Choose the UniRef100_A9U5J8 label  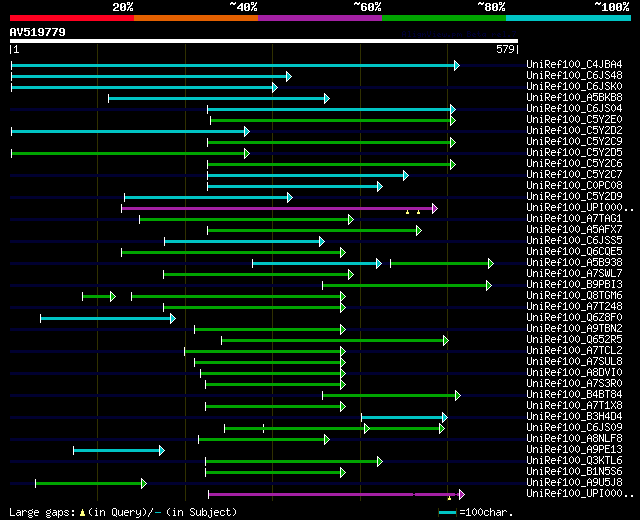pos(574,483)
